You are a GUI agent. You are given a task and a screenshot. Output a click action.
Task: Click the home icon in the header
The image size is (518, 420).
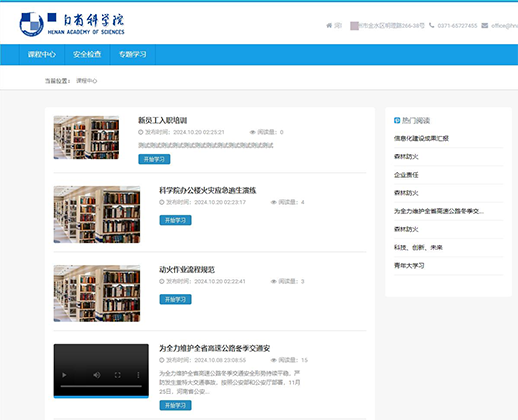(329, 25)
